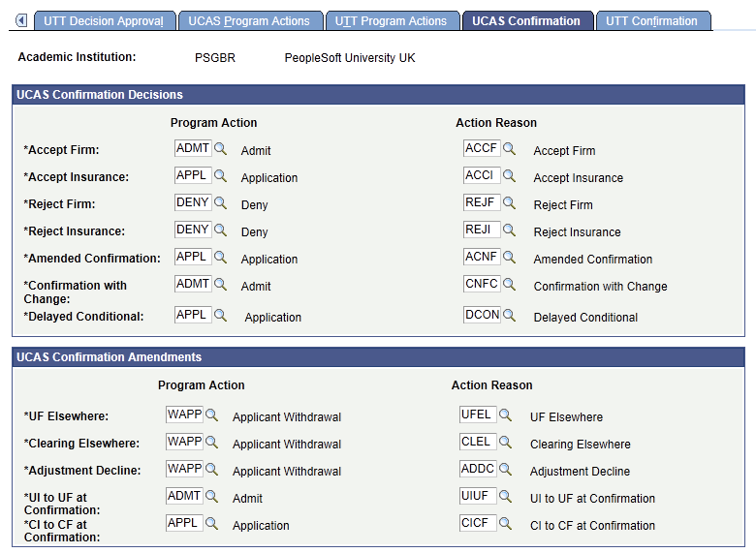Click UI to UF Program Action field
Viewport: 756px width, 553px height.
pyautogui.click(x=183, y=497)
